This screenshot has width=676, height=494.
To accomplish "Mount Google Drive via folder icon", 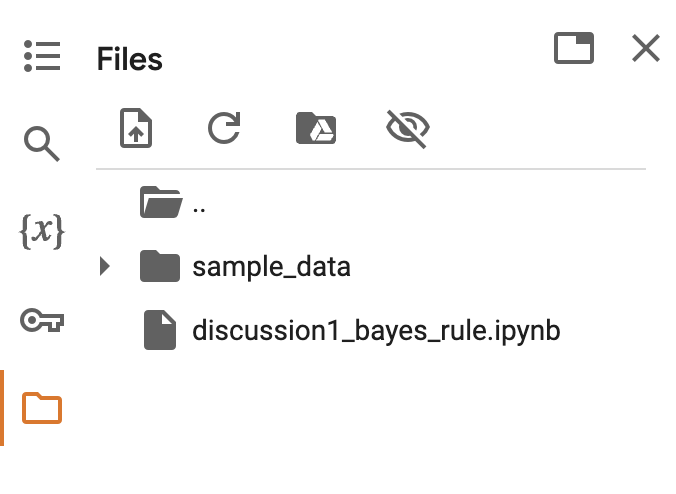I will (316, 128).
